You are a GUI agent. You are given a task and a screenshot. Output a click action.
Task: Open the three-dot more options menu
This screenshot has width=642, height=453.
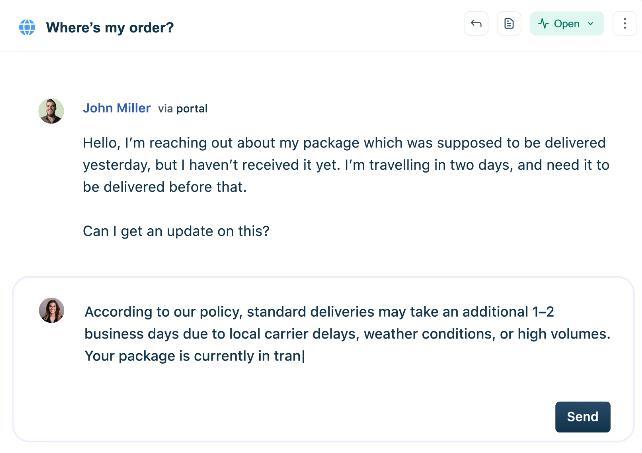point(624,24)
